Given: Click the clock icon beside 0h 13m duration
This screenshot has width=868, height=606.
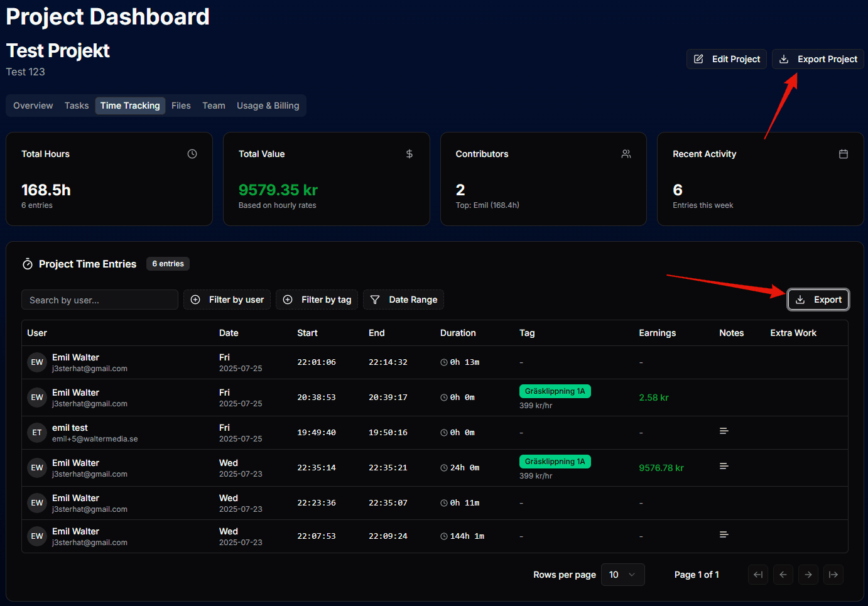Looking at the screenshot, I should click(x=444, y=362).
